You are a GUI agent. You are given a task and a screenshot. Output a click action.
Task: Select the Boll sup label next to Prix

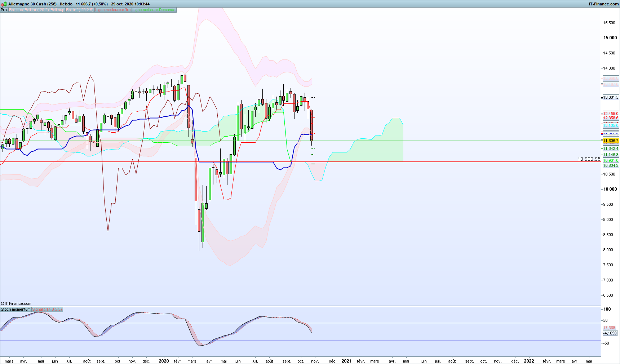click(x=16, y=10)
